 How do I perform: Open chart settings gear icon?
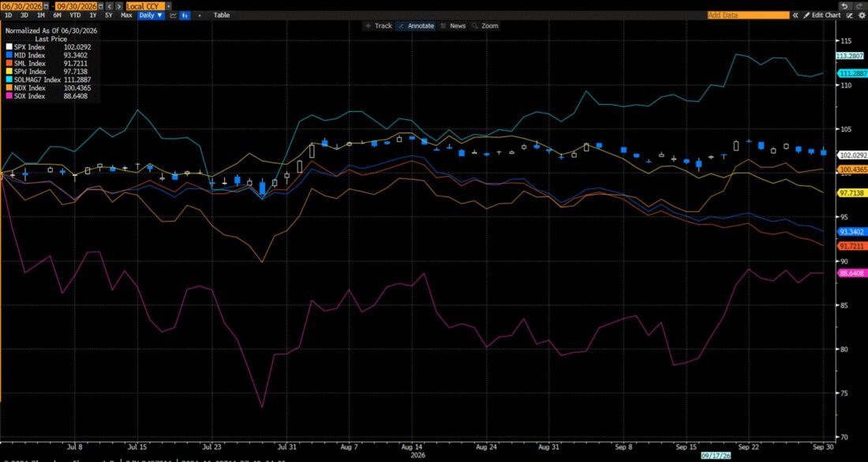point(862,16)
